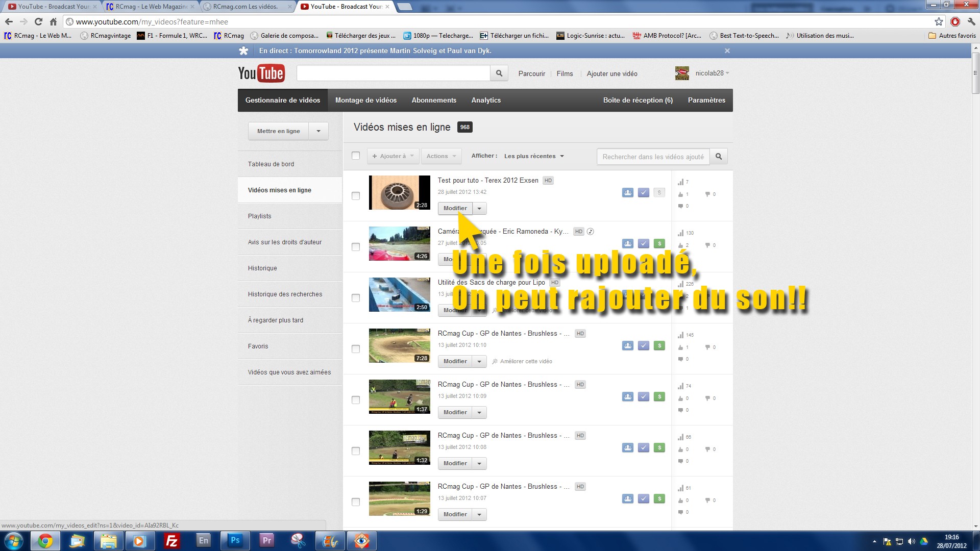
Task: Click Modifier on the 1:29 video row
Action: (455, 514)
